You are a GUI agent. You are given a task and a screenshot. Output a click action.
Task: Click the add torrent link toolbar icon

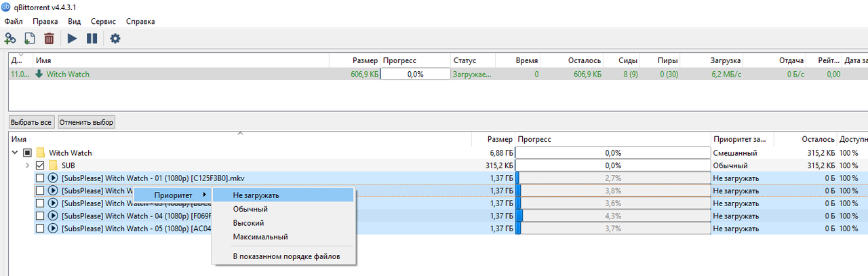pos(10,39)
